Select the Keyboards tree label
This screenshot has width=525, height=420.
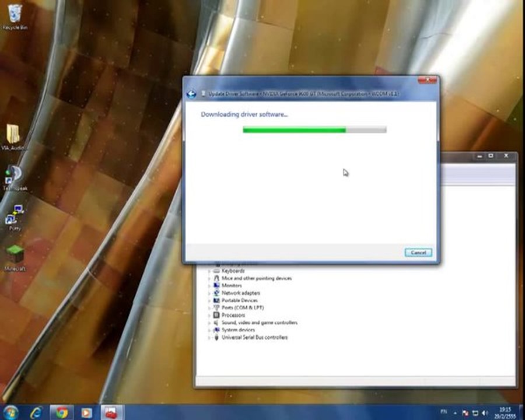click(x=233, y=271)
